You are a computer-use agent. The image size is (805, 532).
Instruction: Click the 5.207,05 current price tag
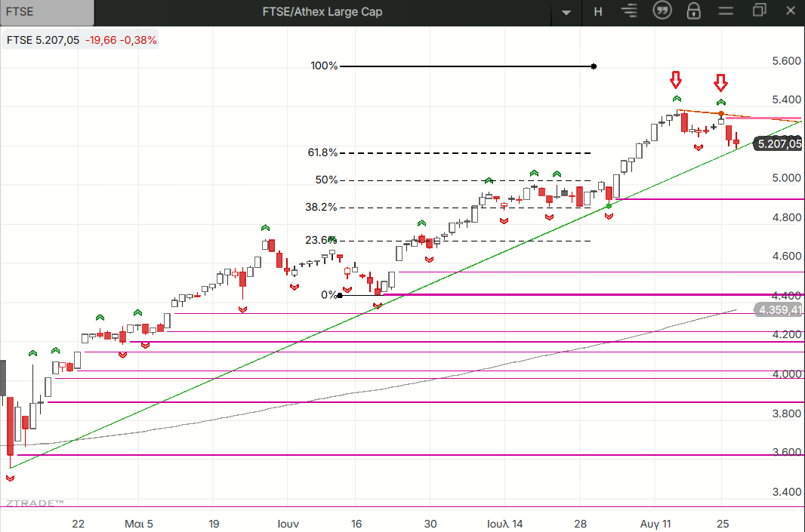pos(779,143)
